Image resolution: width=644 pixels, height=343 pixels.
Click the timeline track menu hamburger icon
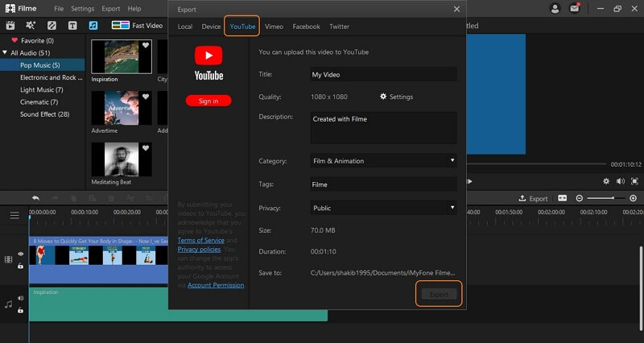[x=14, y=215]
